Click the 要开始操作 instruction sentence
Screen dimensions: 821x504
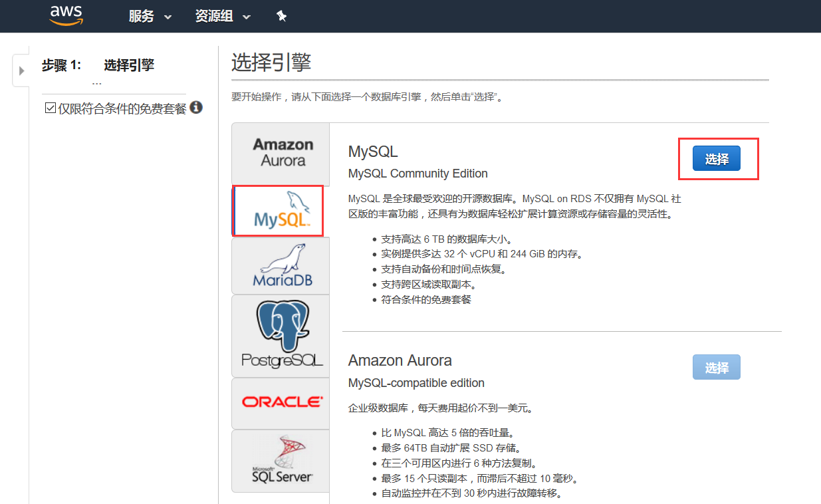(x=367, y=97)
